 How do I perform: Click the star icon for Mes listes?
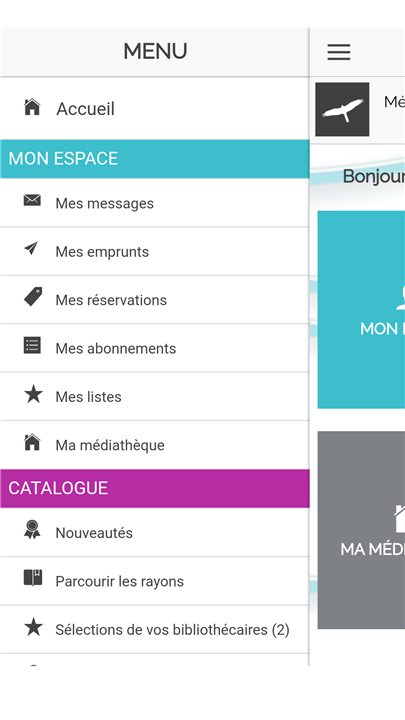pyautogui.click(x=33, y=394)
